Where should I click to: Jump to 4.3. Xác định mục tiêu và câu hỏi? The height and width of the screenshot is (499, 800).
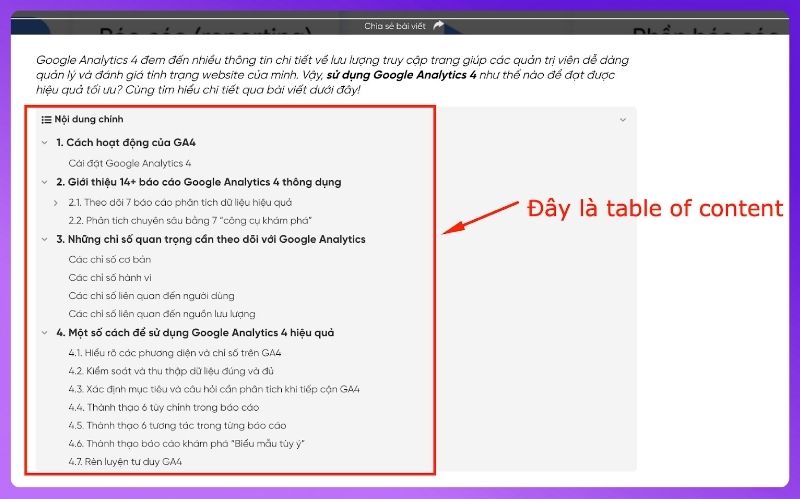tap(214, 389)
